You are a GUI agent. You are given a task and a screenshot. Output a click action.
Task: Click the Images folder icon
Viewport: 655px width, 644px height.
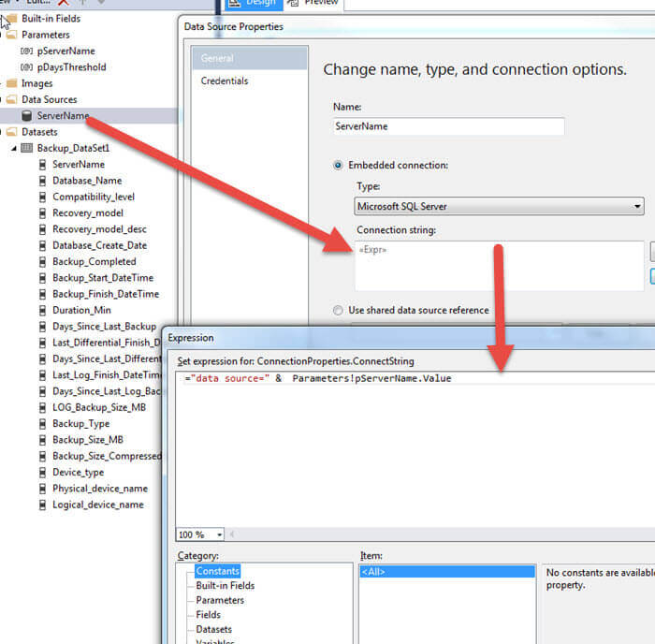[12, 83]
